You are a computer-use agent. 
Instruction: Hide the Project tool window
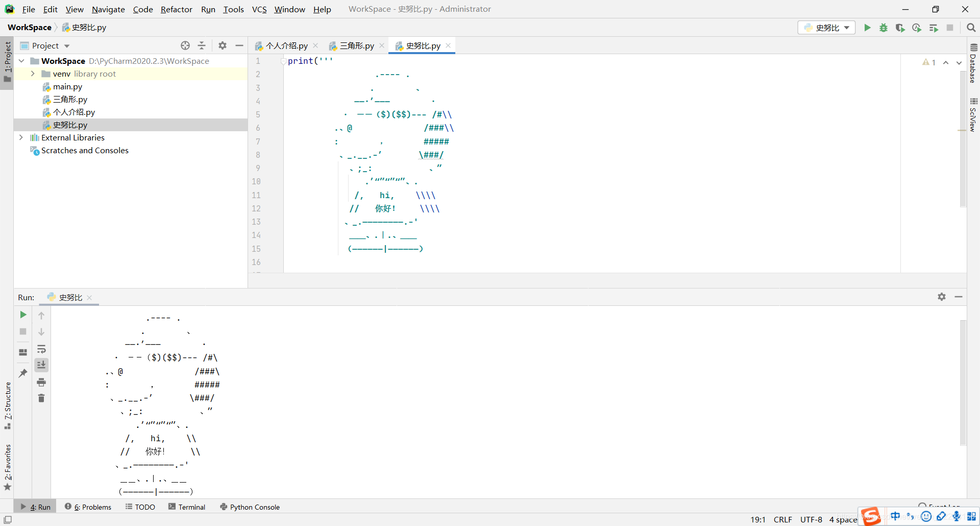239,45
